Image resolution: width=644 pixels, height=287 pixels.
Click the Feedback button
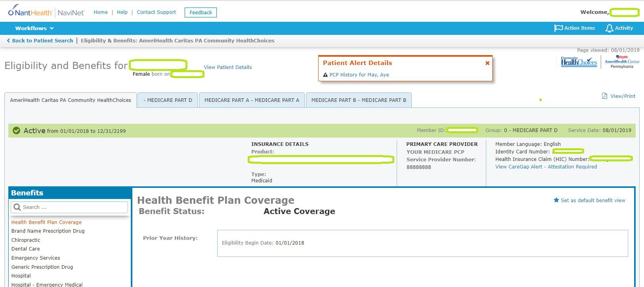pyautogui.click(x=201, y=12)
